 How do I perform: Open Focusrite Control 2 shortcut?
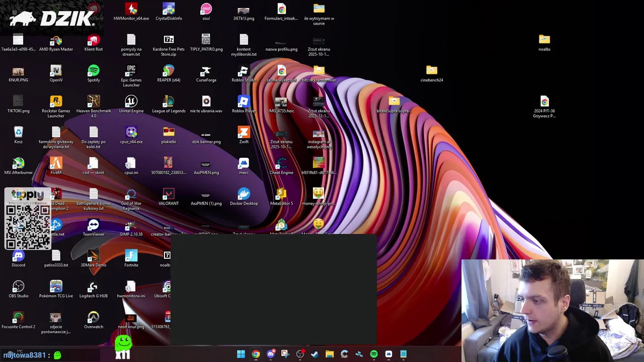click(18, 320)
